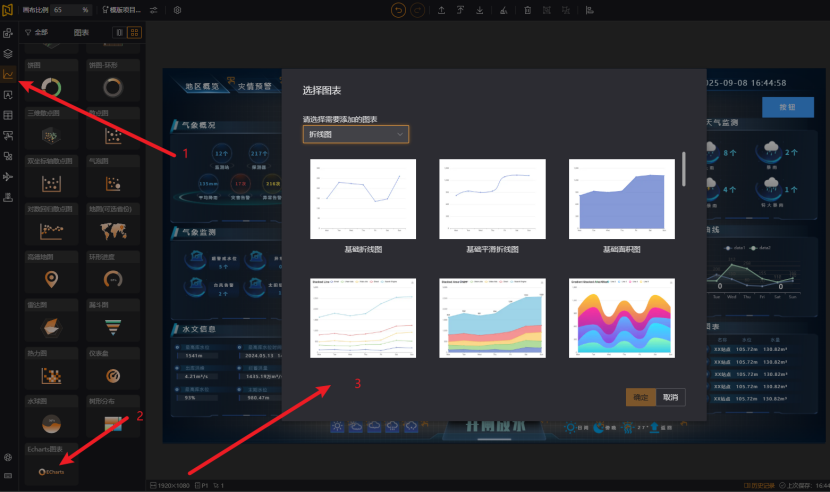Confirm chart selection with 确定 button
830x492 pixels.
(640, 397)
